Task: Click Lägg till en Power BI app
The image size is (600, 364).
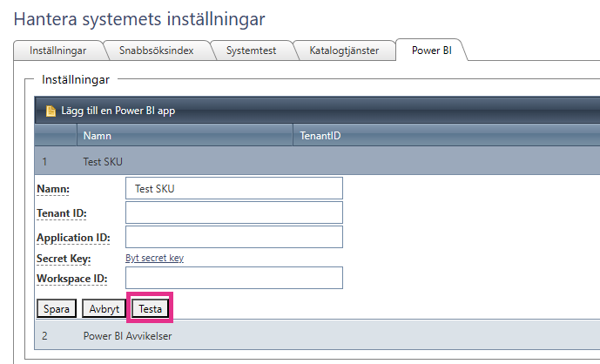Action: pyautogui.click(x=118, y=111)
